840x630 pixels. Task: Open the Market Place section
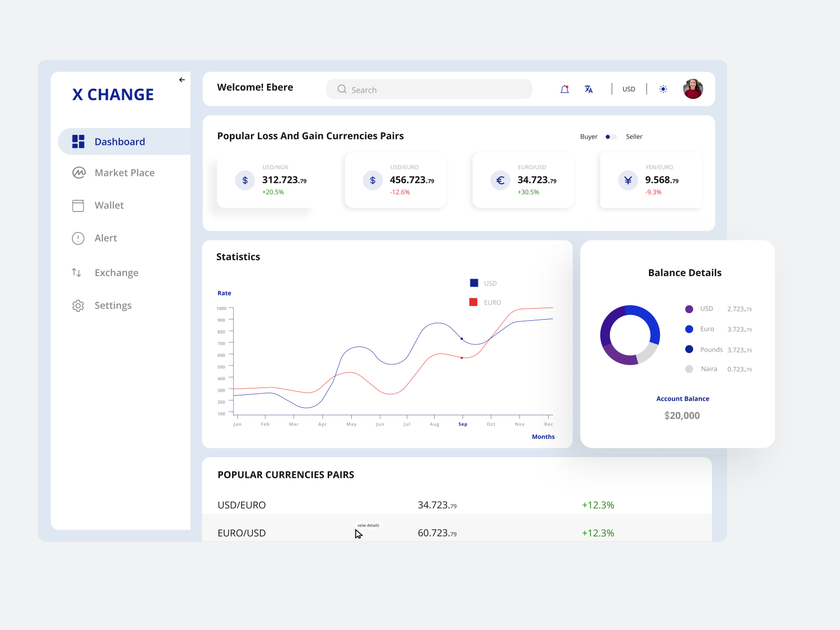click(x=124, y=172)
